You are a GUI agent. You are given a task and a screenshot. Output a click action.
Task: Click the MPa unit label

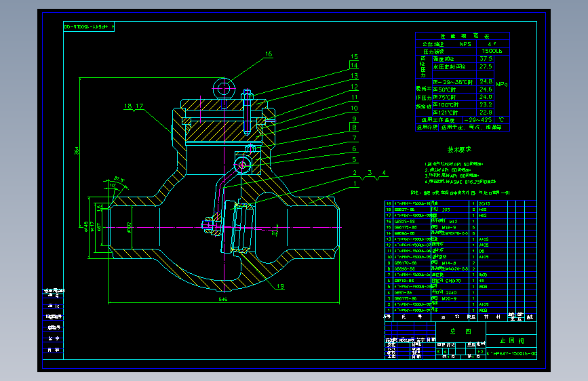pos(501,84)
